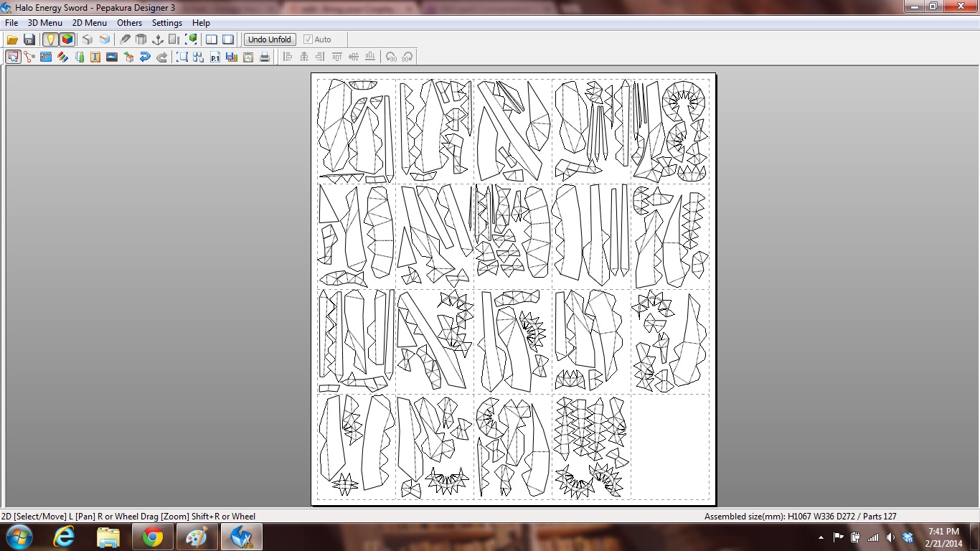Click the Assembled size status bar text
The height and width of the screenshot is (551, 980).
pyautogui.click(x=800, y=516)
